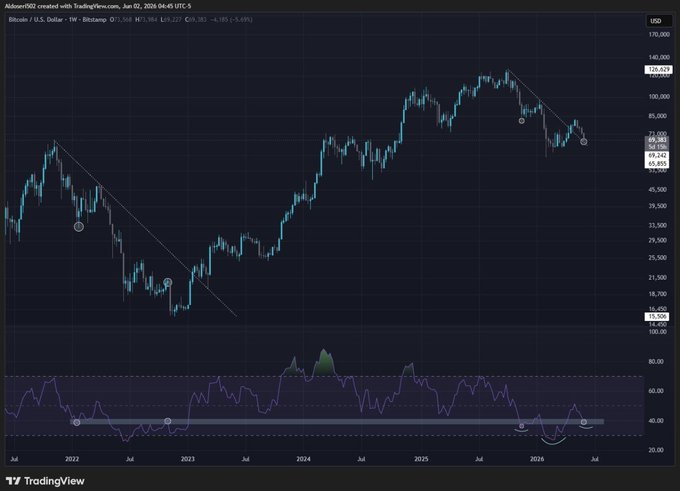The height and width of the screenshot is (491, 680).
Task: Click the 39,500 price axis label
Action: pyautogui.click(x=658, y=206)
